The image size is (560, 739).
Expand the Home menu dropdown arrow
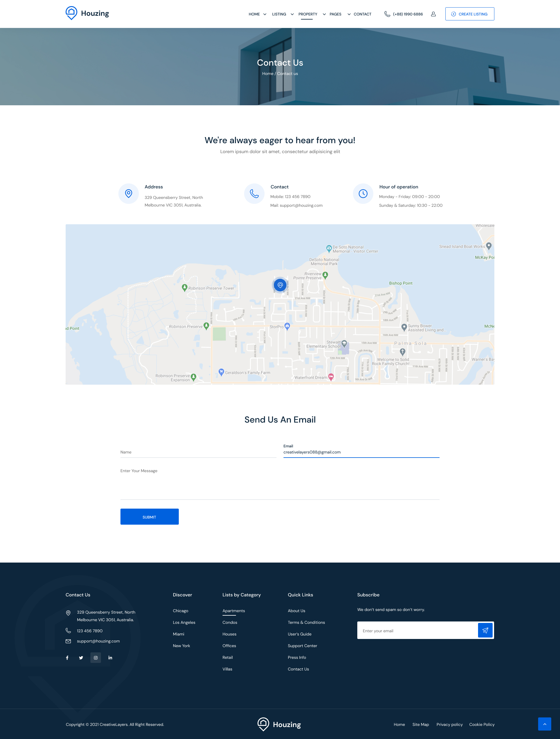click(265, 14)
